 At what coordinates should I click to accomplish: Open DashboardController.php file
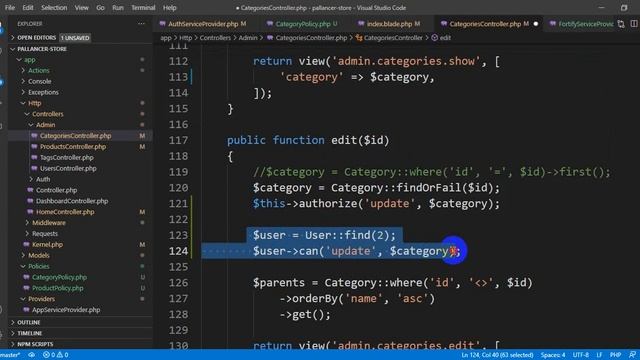[71, 201]
